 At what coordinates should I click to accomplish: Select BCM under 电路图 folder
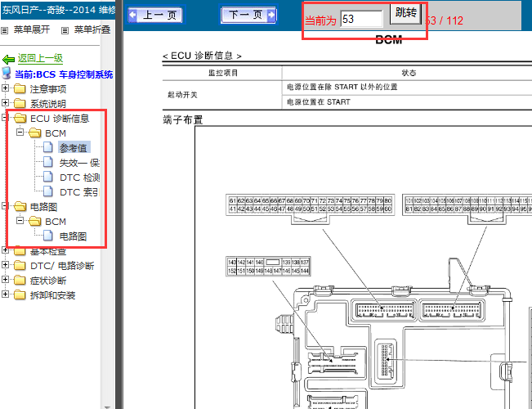click(56, 222)
